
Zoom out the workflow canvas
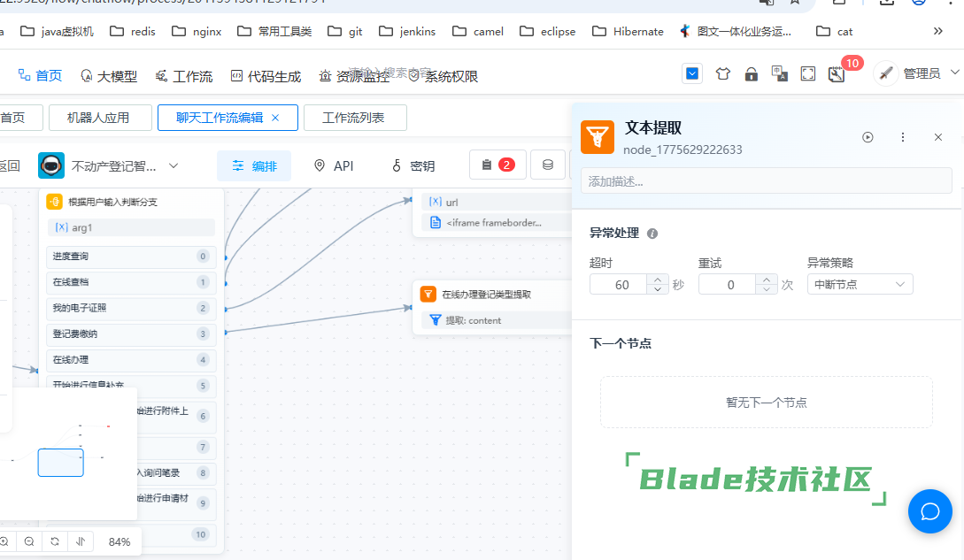point(29,541)
